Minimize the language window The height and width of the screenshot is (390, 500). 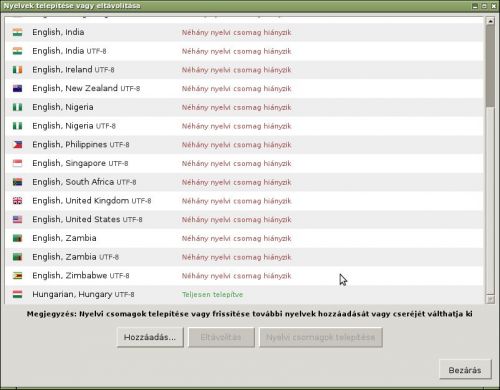pos(475,6)
